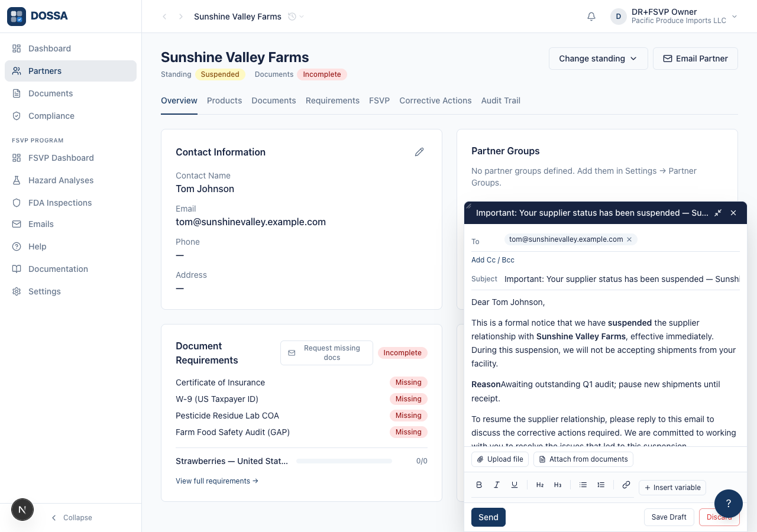Image resolution: width=757 pixels, height=532 pixels.
Task: Collapse the left sidebar
Action: [x=71, y=518]
